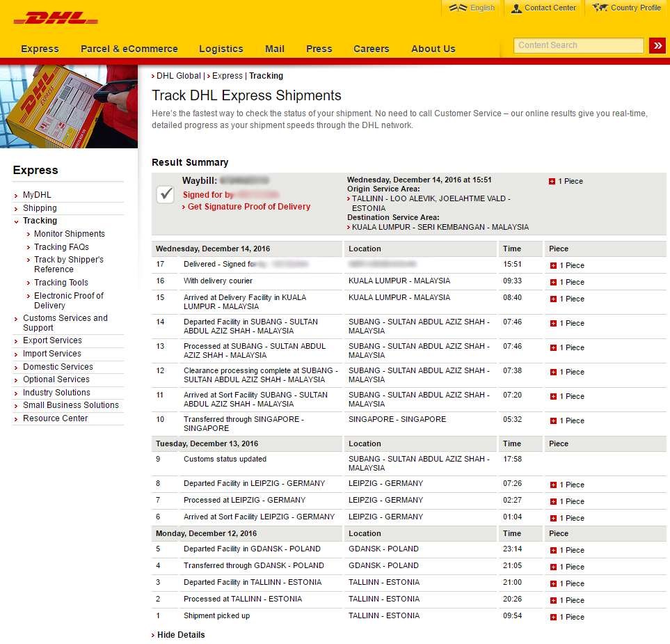Open the Logistics menu

221,49
